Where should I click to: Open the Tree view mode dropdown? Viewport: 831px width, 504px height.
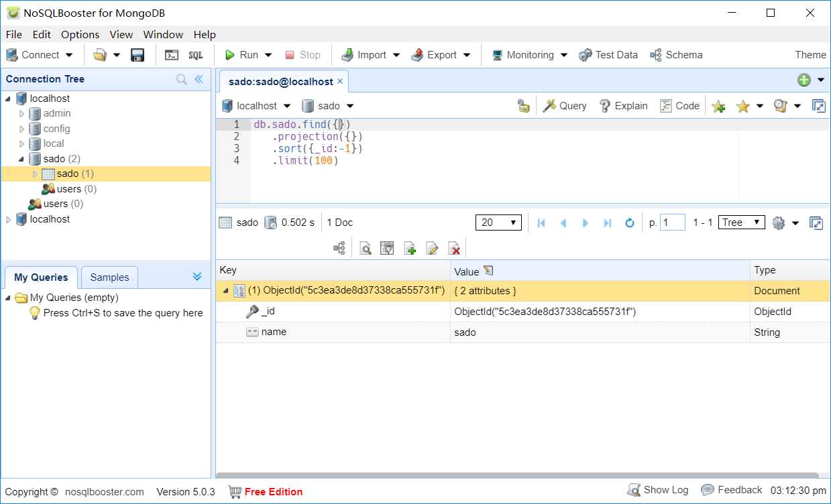click(x=741, y=223)
